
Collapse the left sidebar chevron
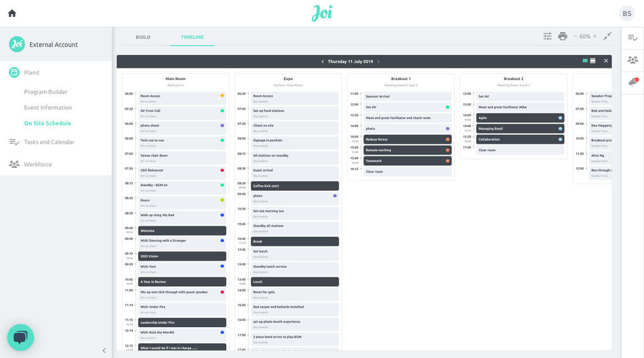104,351
